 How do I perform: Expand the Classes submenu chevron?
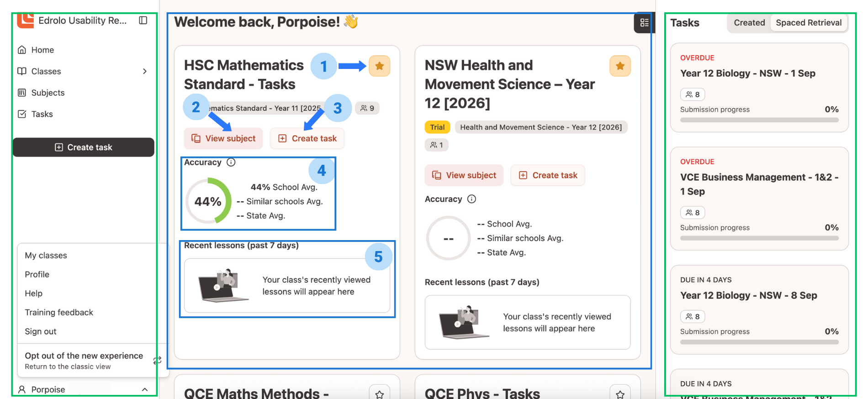[x=145, y=71]
